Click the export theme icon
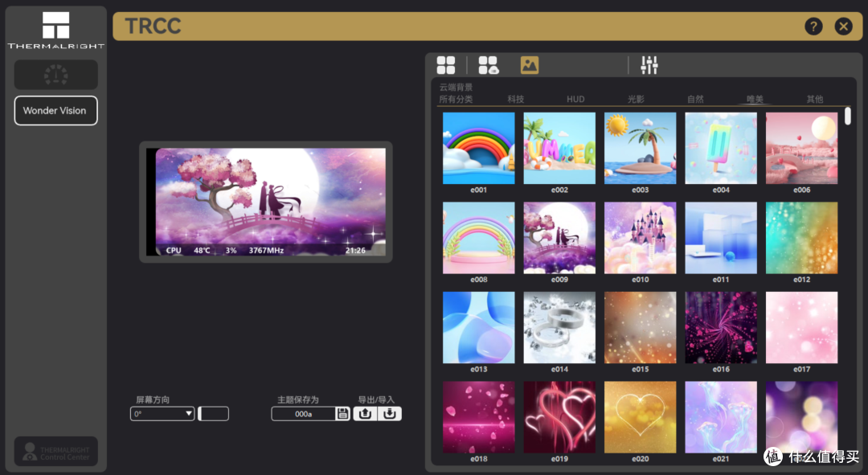The width and height of the screenshot is (868, 475). 365,414
